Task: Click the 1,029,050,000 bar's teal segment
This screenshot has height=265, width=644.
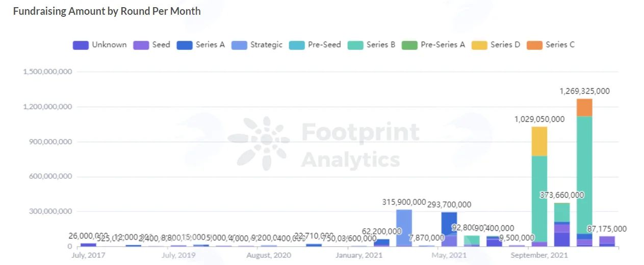Action: click(539, 199)
